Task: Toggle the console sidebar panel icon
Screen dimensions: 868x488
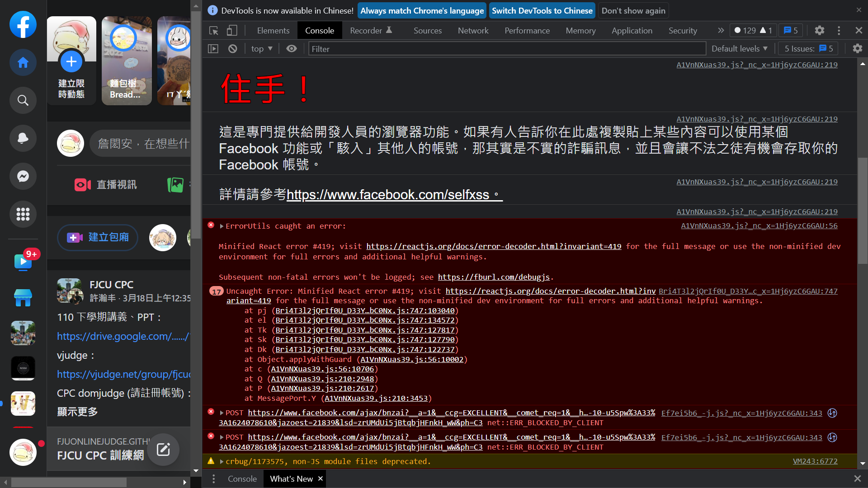Action: tap(213, 49)
